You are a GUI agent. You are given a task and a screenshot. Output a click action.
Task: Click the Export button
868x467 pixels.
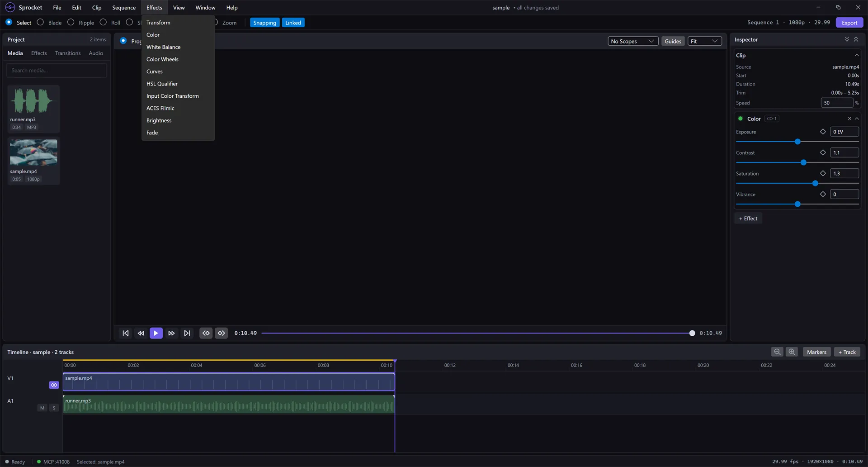coord(849,23)
